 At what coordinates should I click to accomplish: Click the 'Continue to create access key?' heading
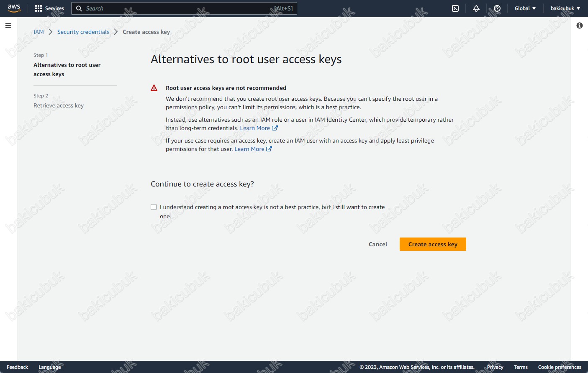(x=202, y=184)
